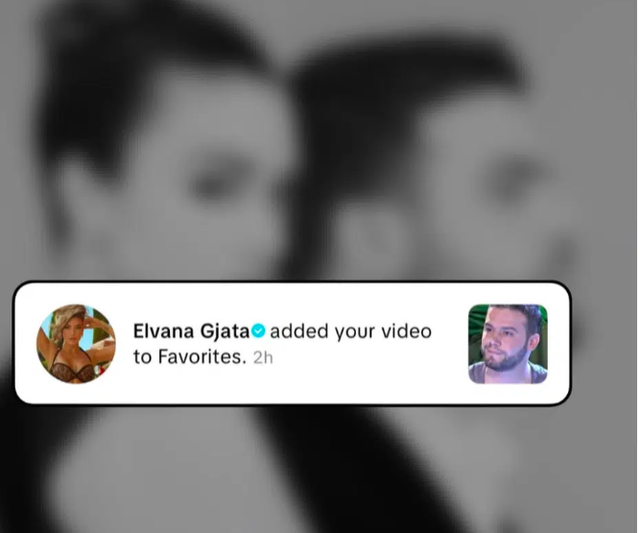
Task: Click the word to before Favorites
Action: coord(142,357)
